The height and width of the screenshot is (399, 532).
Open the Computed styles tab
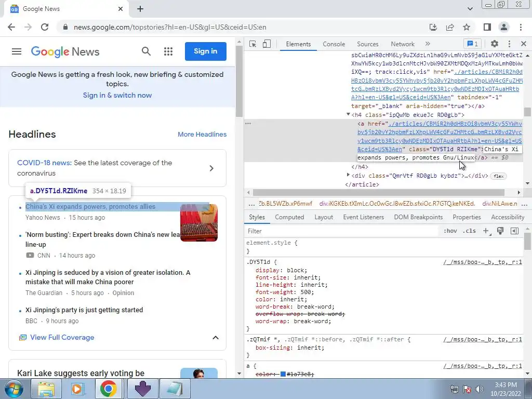click(x=289, y=217)
